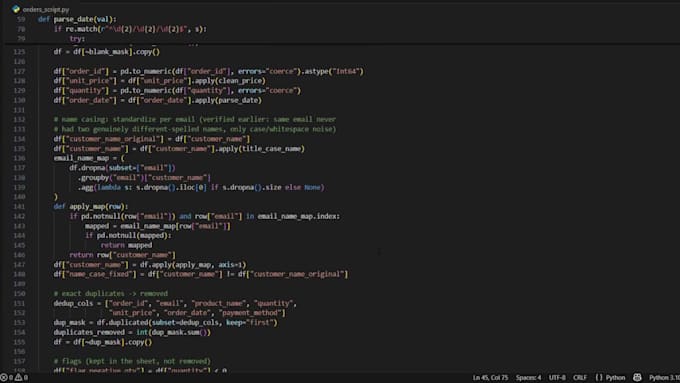Click 'email_name_map = (' line
The image size is (680, 383).
[x=89, y=158]
